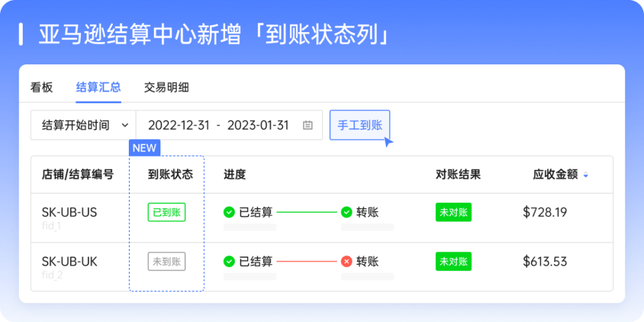The width and height of the screenshot is (644, 322).
Task: Click the dropdown chevron beside 结算开始时间
Action: 125,125
